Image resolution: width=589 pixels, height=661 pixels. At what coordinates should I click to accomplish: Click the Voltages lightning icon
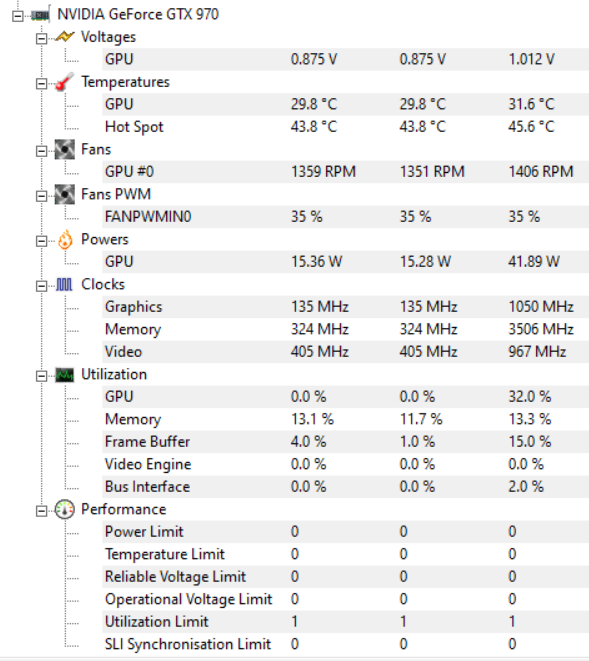pos(65,37)
